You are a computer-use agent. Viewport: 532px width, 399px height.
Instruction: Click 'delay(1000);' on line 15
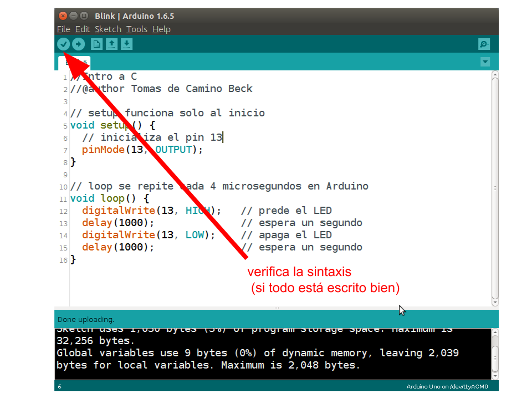point(117,247)
